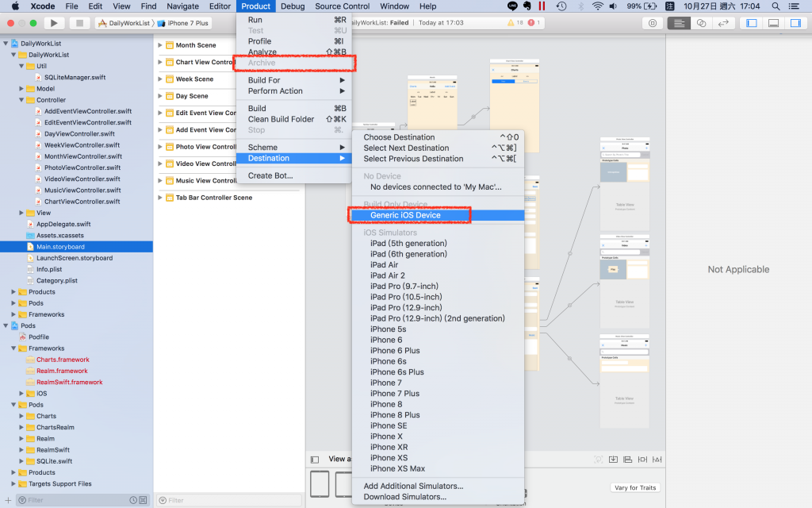Toggle document outline button at canvas bottom
812x508 pixels.
tap(315, 460)
